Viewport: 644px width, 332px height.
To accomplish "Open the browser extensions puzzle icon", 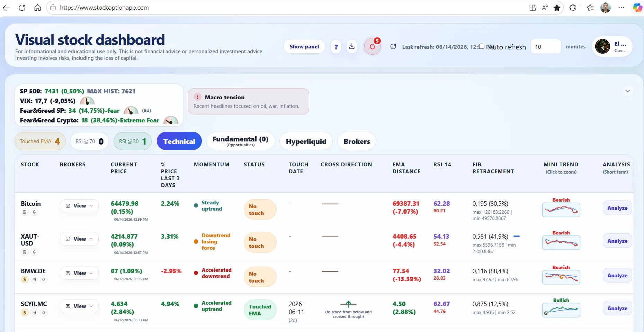I will click(573, 8).
